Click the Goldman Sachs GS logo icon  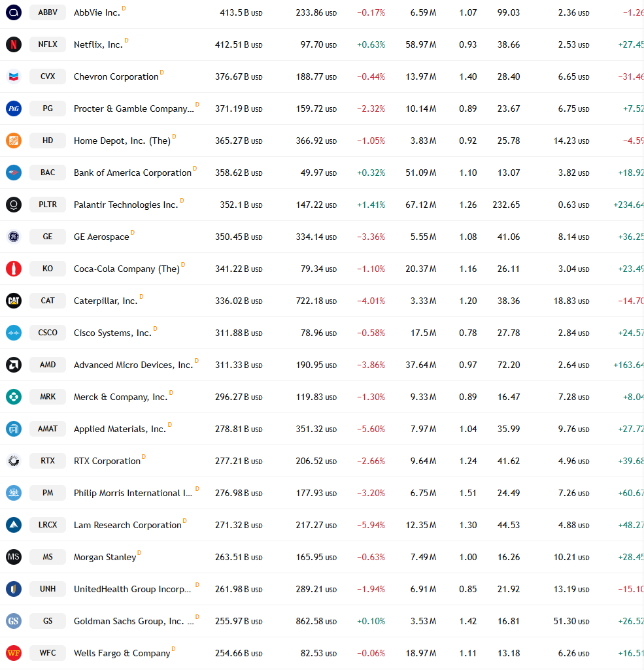pyautogui.click(x=14, y=621)
